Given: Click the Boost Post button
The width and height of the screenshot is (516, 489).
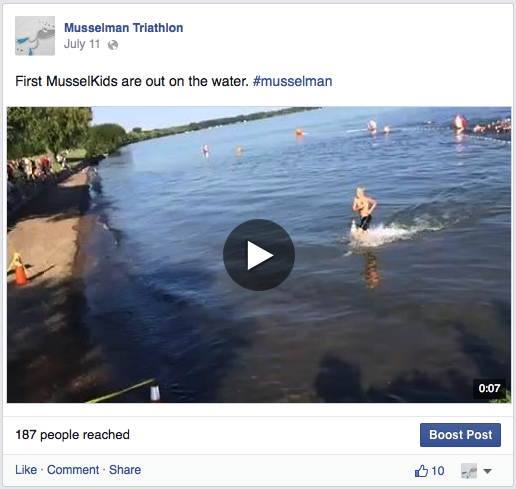Looking at the screenshot, I should tap(460, 435).
